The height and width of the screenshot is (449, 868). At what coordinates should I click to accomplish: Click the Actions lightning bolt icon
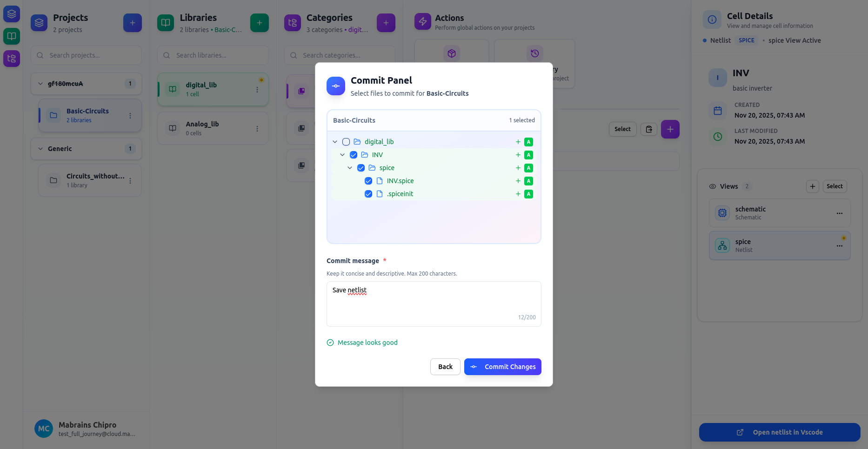coord(422,21)
